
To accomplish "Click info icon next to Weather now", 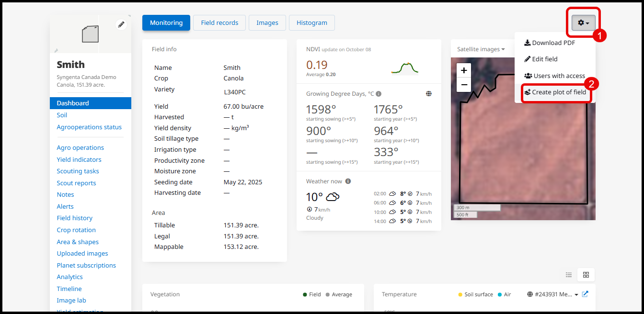I will click(348, 181).
